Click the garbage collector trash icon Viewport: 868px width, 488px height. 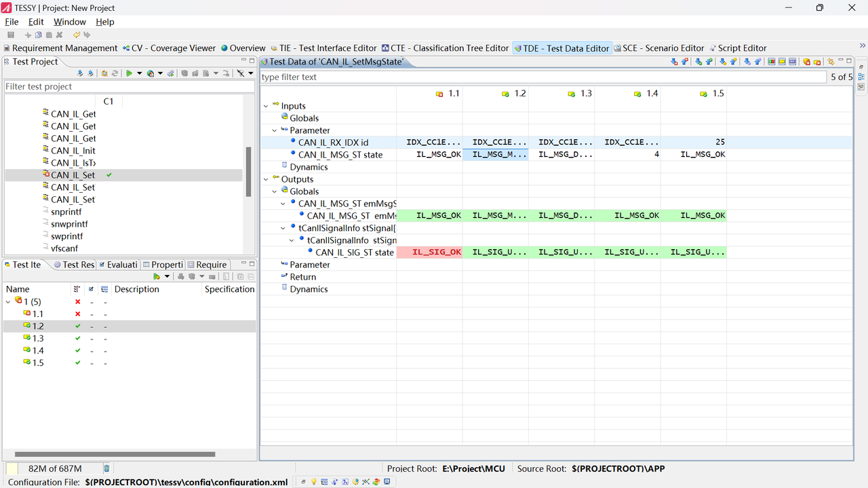coord(106,468)
